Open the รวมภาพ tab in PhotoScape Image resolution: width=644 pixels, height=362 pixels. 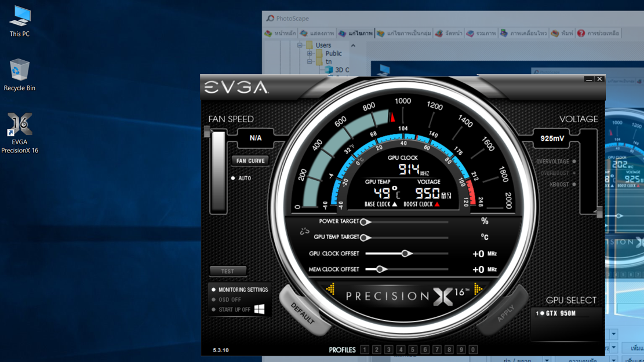tap(481, 33)
